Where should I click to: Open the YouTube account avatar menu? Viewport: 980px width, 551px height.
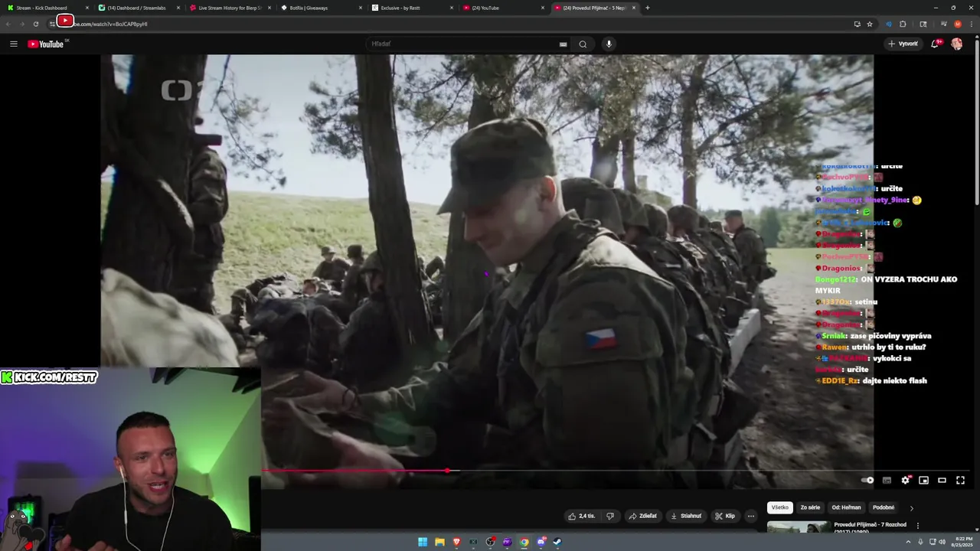tap(957, 44)
